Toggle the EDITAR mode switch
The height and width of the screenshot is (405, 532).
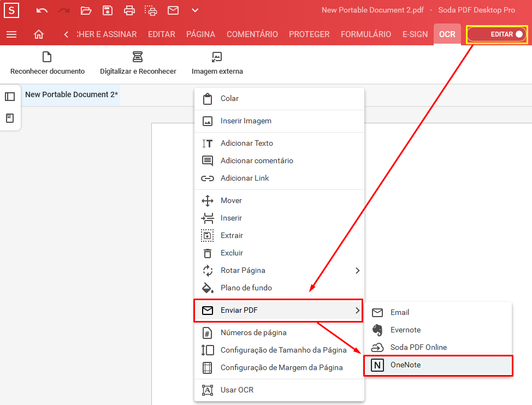tap(496, 34)
